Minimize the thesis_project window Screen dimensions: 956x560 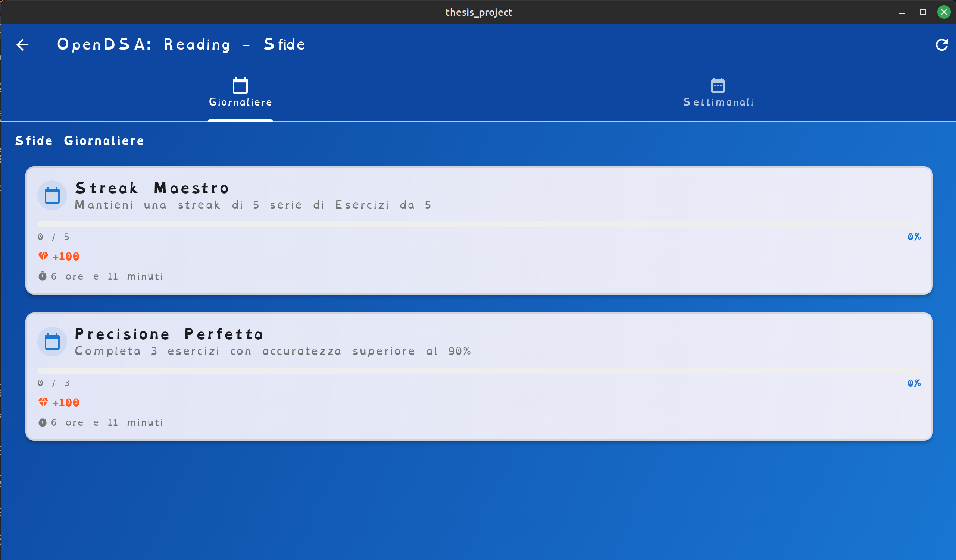pyautogui.click(x=902, y=12)
